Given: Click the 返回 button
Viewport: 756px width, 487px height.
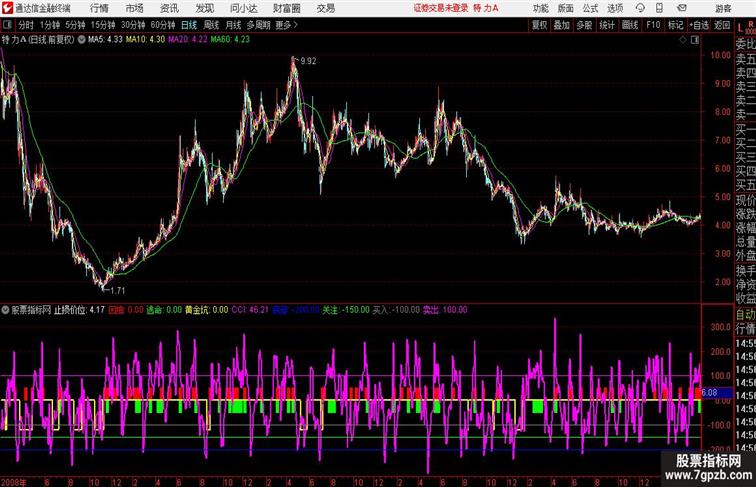Looking at the screenshot, I should [x=722, y=25].
